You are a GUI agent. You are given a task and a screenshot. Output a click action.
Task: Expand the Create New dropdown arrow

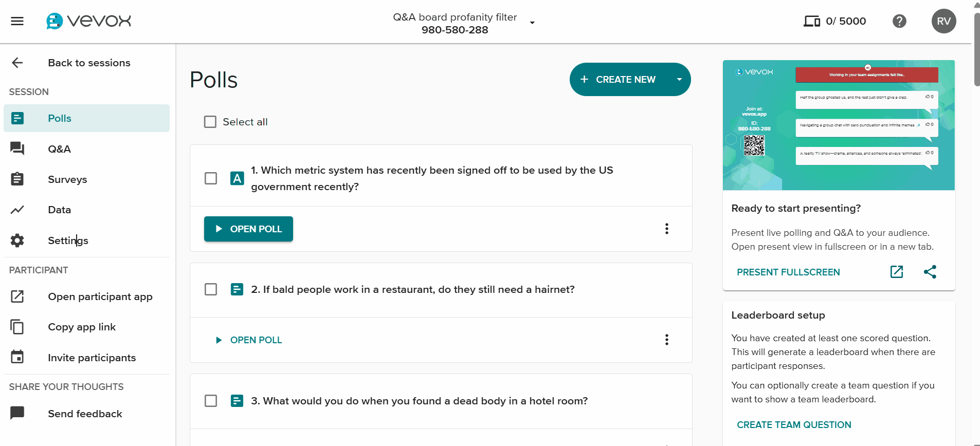tap(679, 80)
